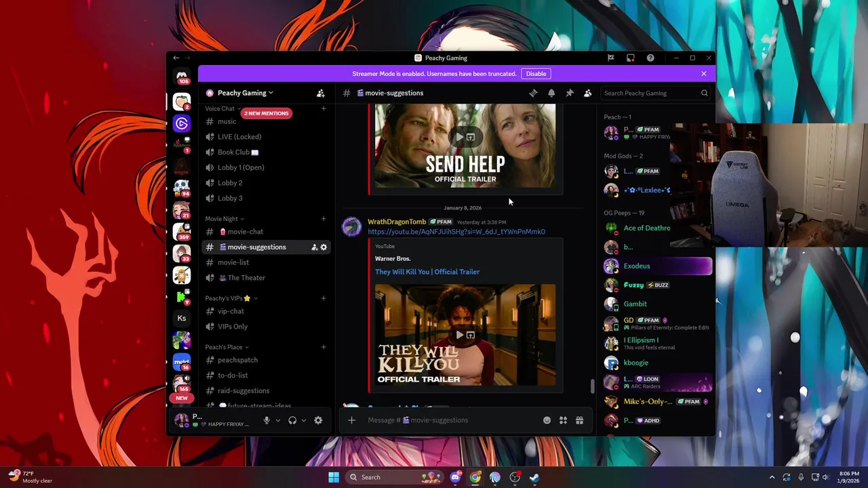Click the taskbar Search box
This screenshot has width=868, height=488.
395,477
